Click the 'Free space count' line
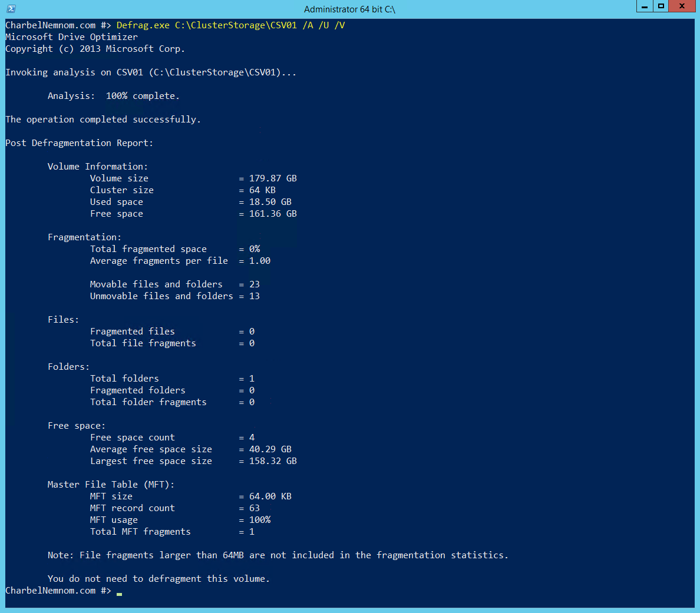The height and width of the screenshot is (613, 700). point(172,438)
